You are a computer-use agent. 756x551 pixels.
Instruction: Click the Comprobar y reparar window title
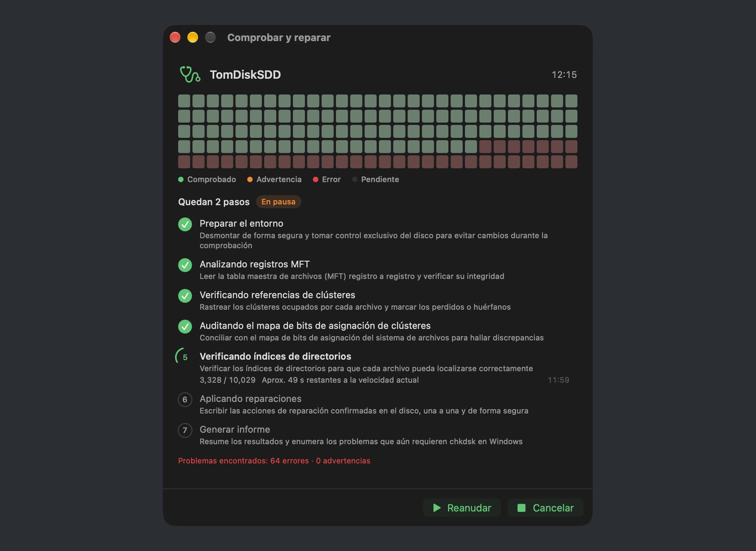click(279, 37)
